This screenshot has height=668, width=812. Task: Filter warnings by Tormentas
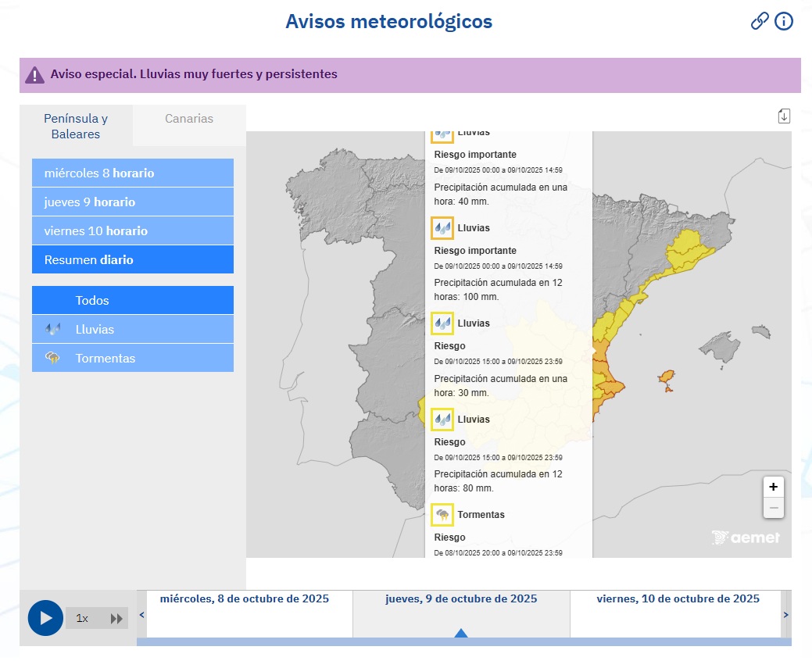[x=133, y=359]
